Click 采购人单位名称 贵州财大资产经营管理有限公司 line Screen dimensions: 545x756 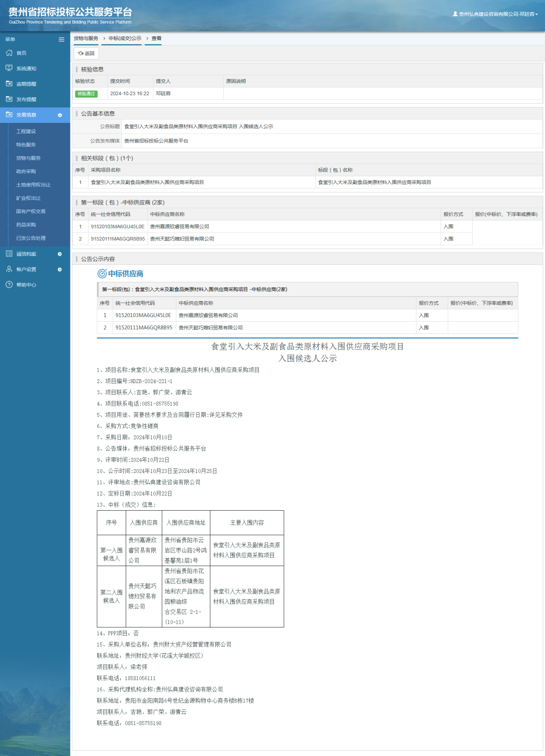coord(164,645)
